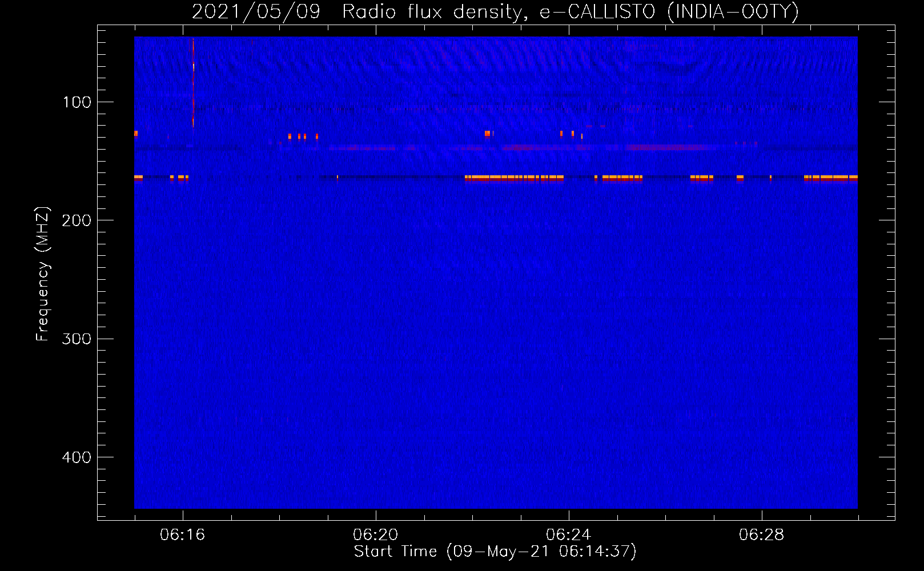Click the 06:28 time tick label

(761, 535)
